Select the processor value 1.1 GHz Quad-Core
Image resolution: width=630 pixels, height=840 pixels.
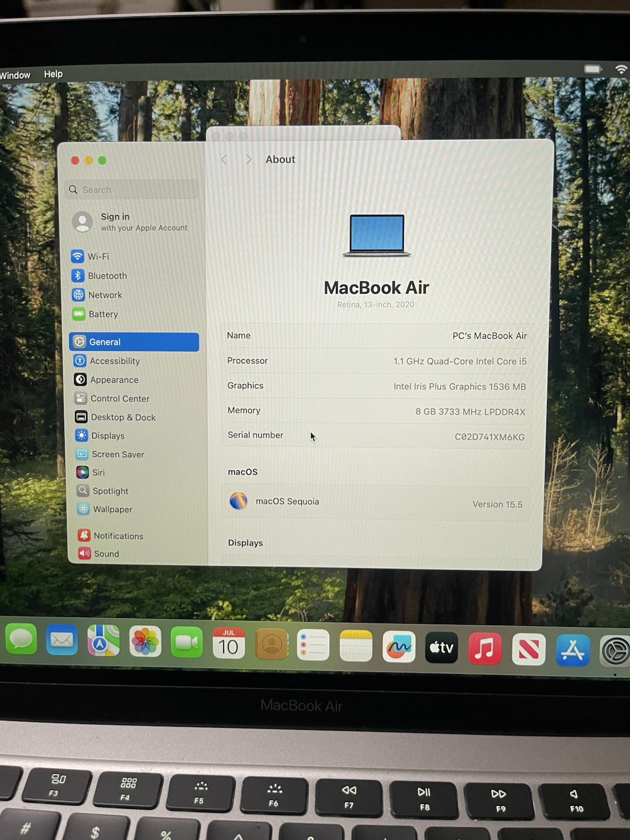[460, 361]
